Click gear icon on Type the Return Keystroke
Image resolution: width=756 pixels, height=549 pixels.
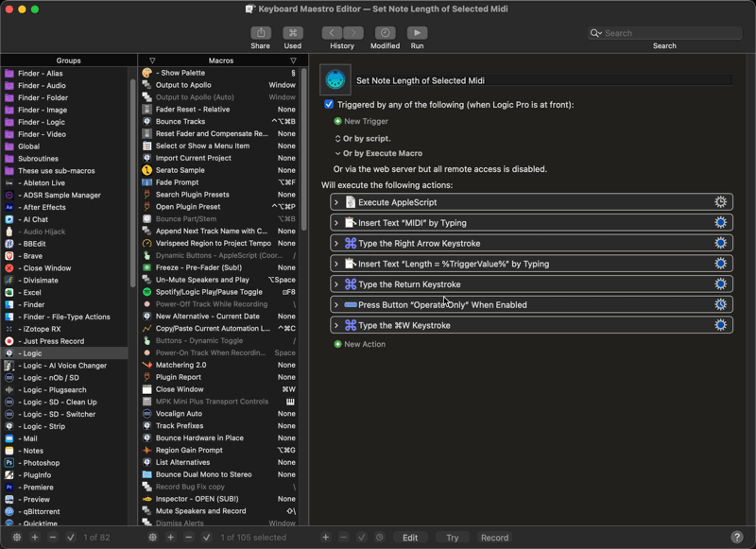coord(721,284)
